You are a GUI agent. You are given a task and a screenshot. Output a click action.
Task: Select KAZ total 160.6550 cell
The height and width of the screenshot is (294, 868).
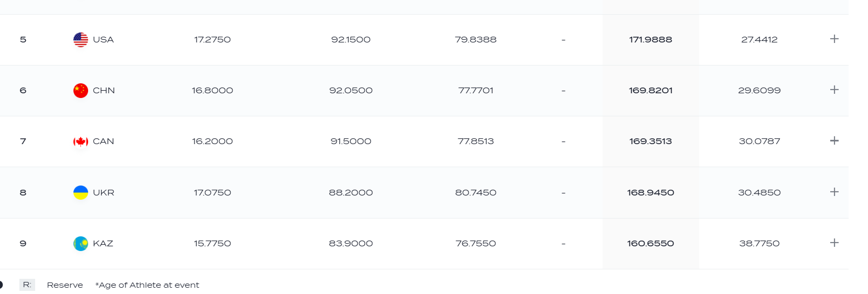(x=650, y=244)
